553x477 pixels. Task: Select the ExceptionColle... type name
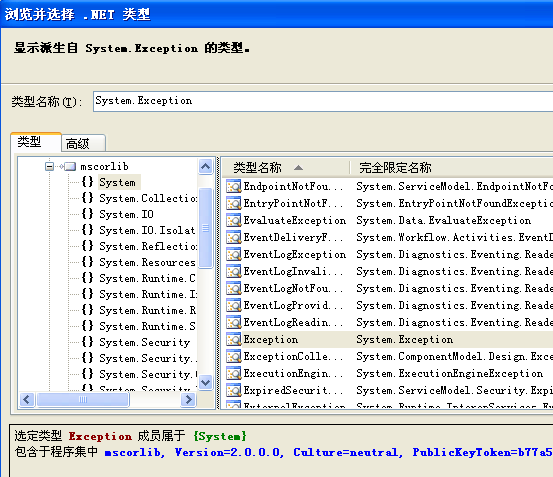click(293, 356)
